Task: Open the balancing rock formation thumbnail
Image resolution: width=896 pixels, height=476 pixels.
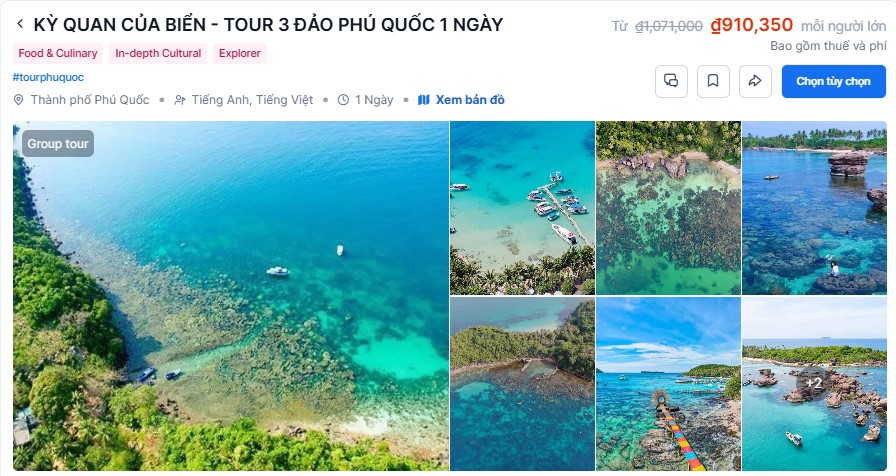Action: tap(814, 208)
